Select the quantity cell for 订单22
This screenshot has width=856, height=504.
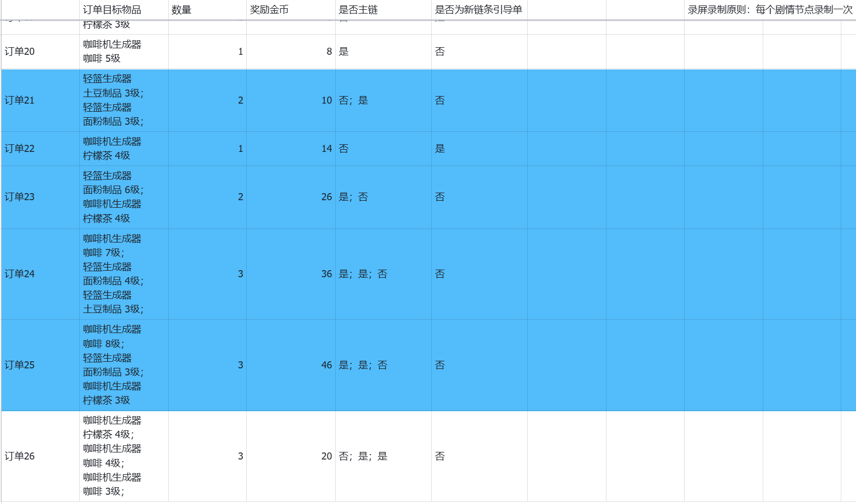tap(207, 149)
